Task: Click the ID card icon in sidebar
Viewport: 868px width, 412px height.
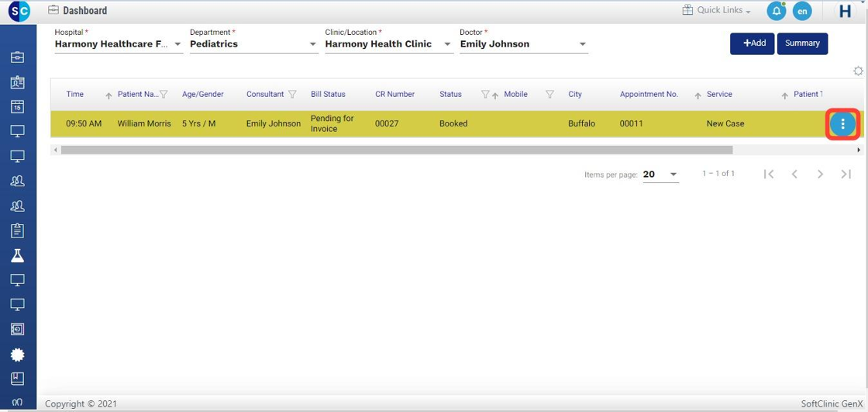Action: tap(17, 81)
